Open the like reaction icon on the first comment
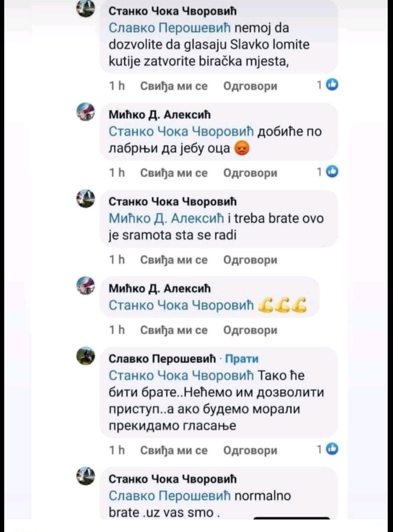The width and height of the screenshot is (393, 532). click(333, 84)
